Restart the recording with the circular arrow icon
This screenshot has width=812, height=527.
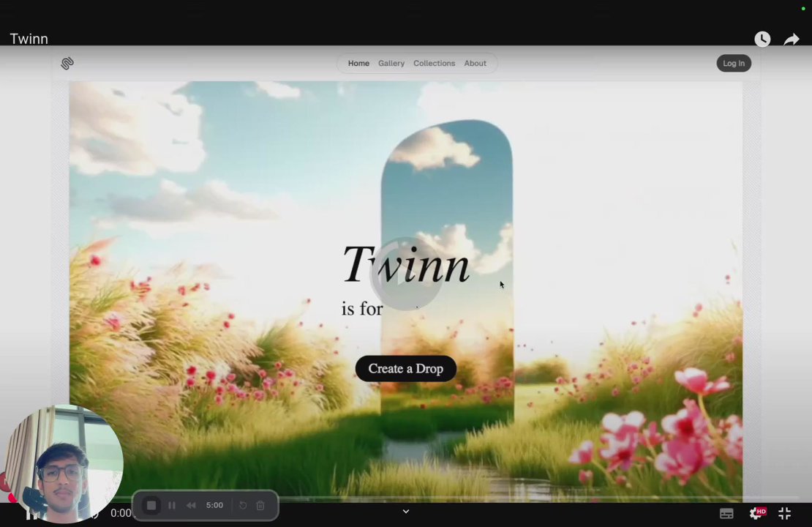[243, 505]
